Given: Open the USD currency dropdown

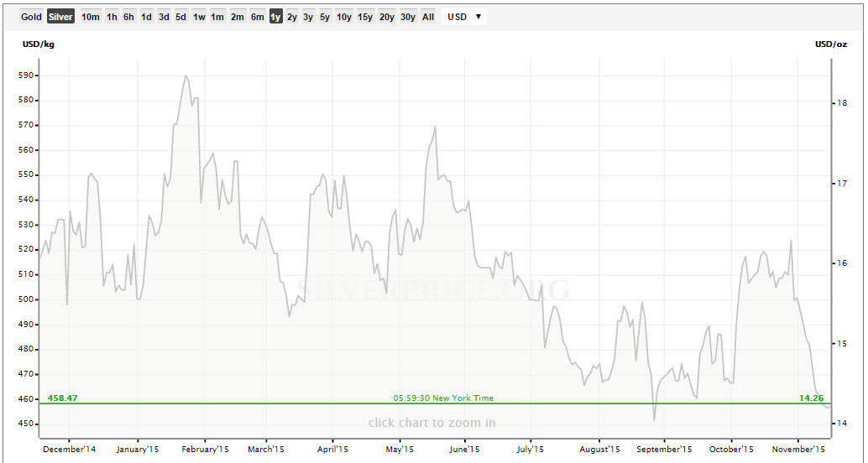Looking at the screenshot, I should pyautogui.click(x=464, y=17).
